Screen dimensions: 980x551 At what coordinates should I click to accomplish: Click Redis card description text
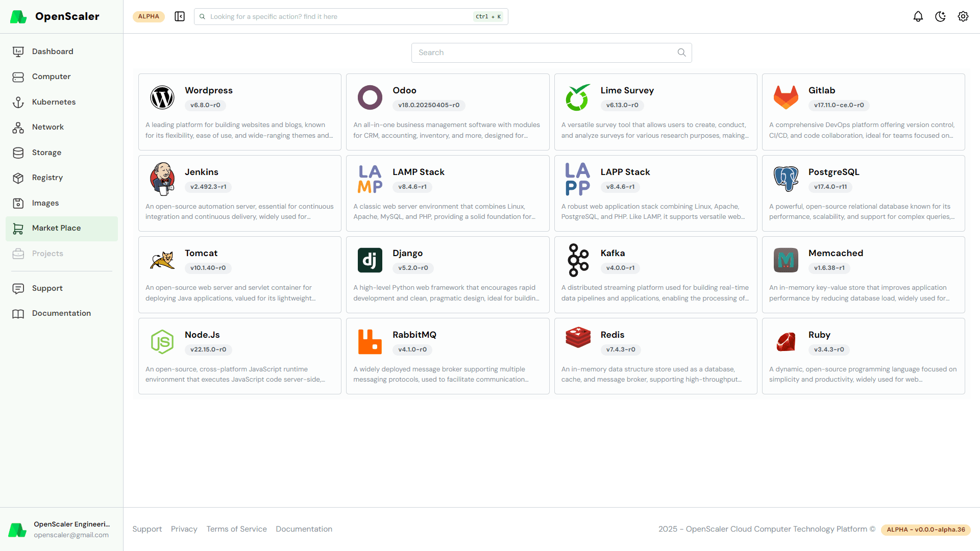[x=651, y=374]
